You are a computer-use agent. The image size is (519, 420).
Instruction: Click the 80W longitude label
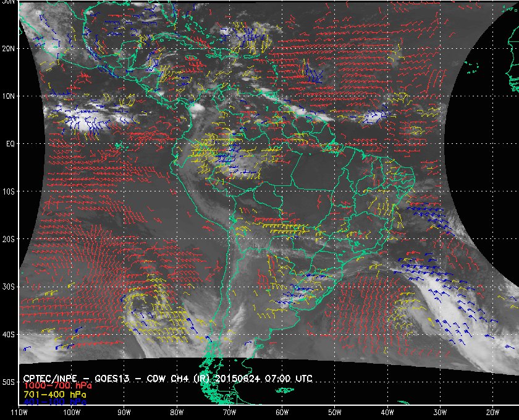tap(177, 413)
